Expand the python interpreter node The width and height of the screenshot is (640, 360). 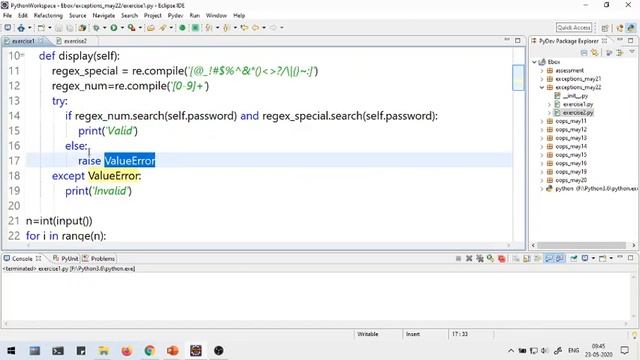pyautogui.click(x=542, y=189)
